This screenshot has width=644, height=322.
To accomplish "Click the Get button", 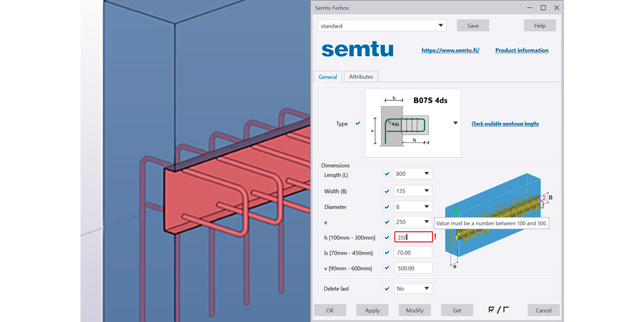I will click(457, 310).
